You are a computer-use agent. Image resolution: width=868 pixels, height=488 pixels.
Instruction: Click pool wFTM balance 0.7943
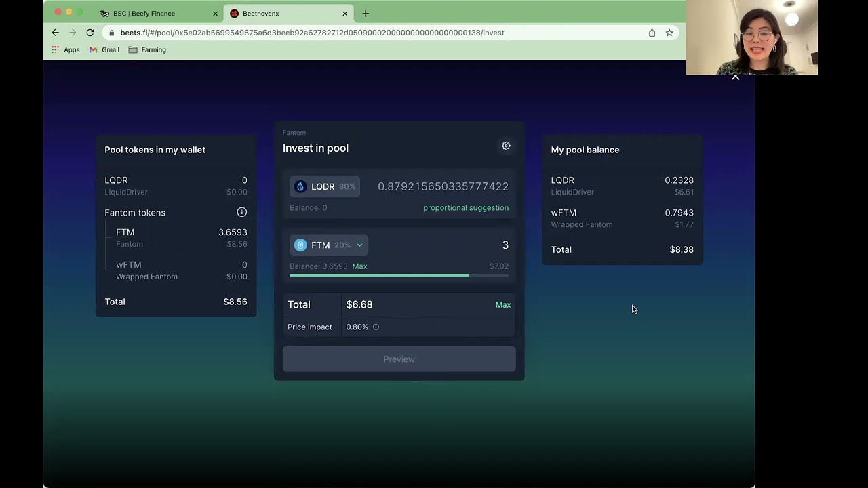click(679, 213)
